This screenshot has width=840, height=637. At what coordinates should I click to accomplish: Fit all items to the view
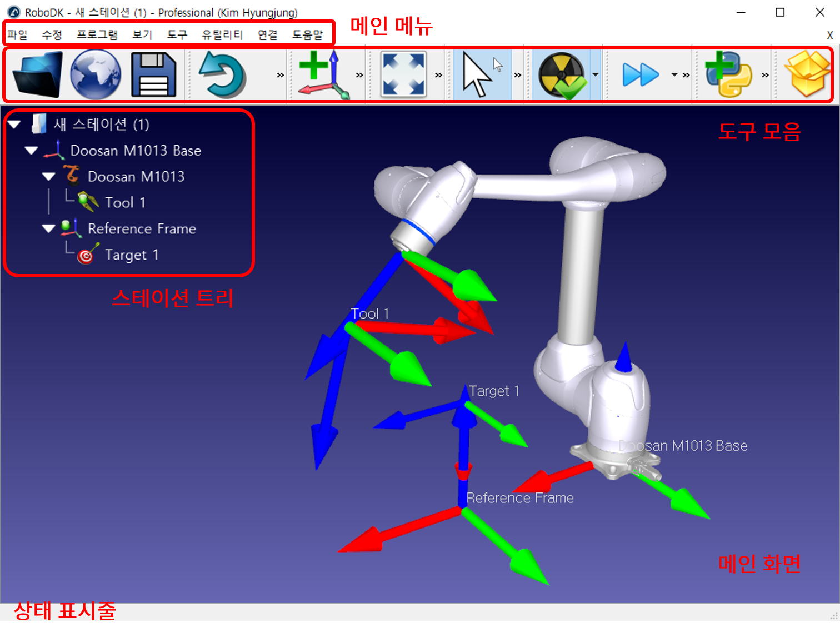coord(403,75)
